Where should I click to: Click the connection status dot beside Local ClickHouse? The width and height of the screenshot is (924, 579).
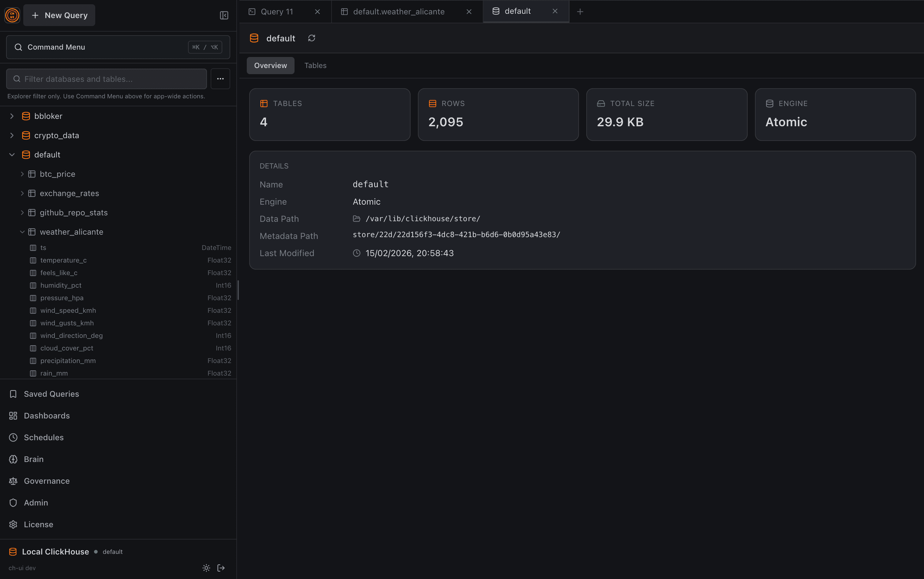pos(96,551)
